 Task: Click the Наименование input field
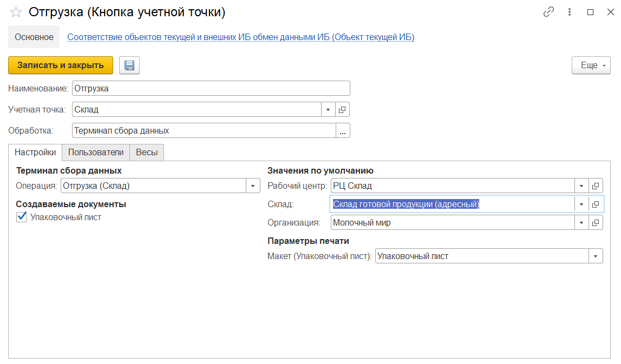tap(211, 88)
